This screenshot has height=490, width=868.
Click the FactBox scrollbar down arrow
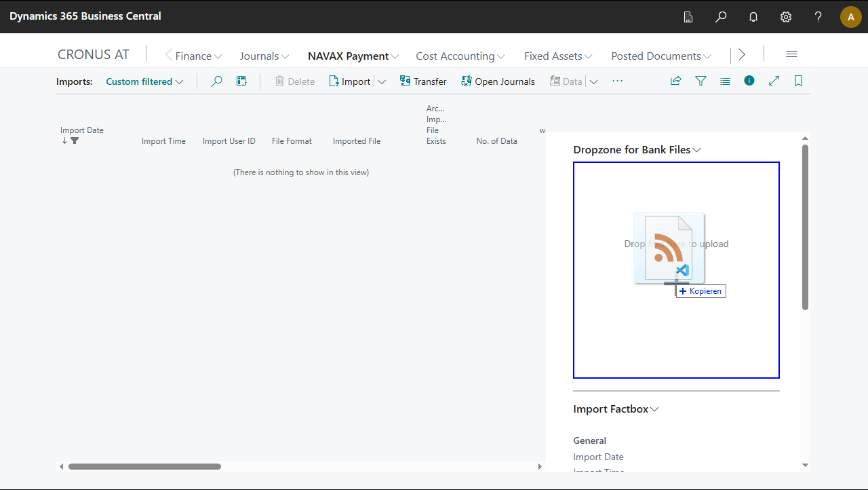805,465
